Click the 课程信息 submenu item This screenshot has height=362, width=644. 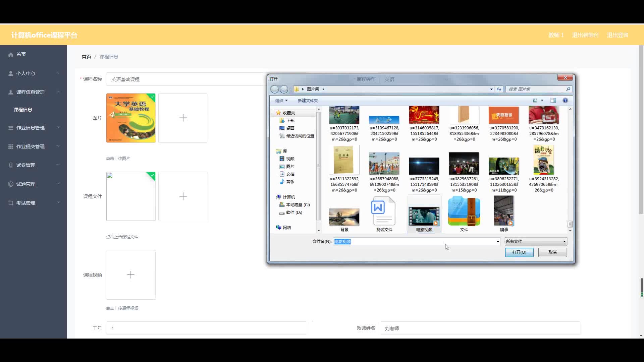click(x=23, y=110)
